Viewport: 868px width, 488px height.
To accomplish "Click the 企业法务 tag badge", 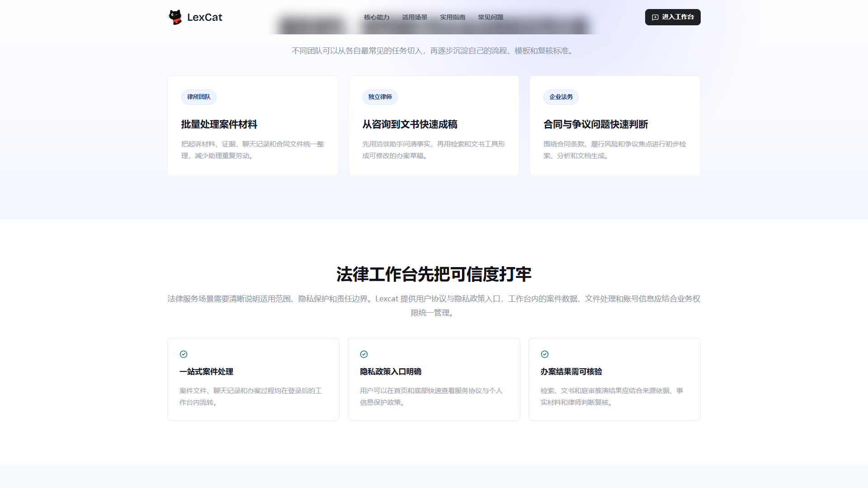I will tap(561, 97).
